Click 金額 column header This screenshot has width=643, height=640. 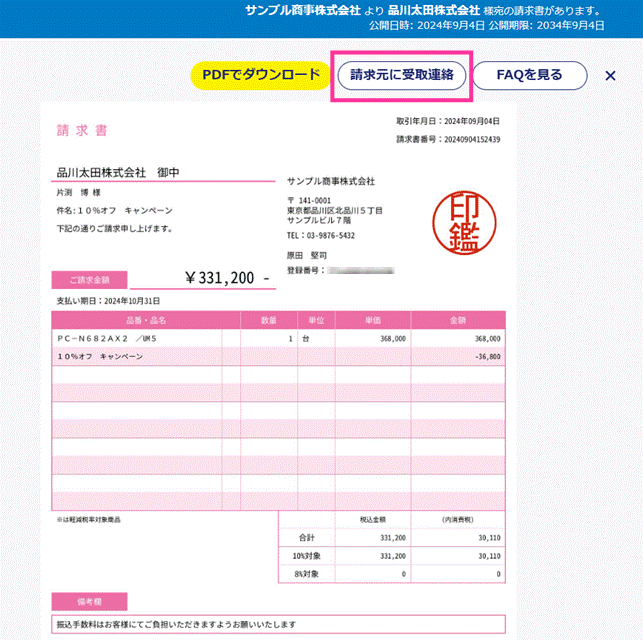(x=458, y=321)
